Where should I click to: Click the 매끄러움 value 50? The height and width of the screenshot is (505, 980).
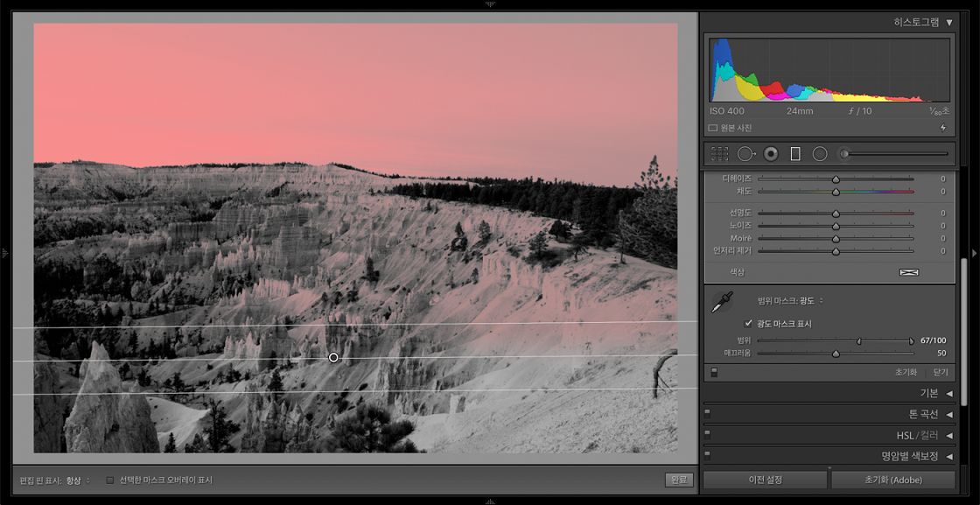pyautogui.click(x=941, y=353)
